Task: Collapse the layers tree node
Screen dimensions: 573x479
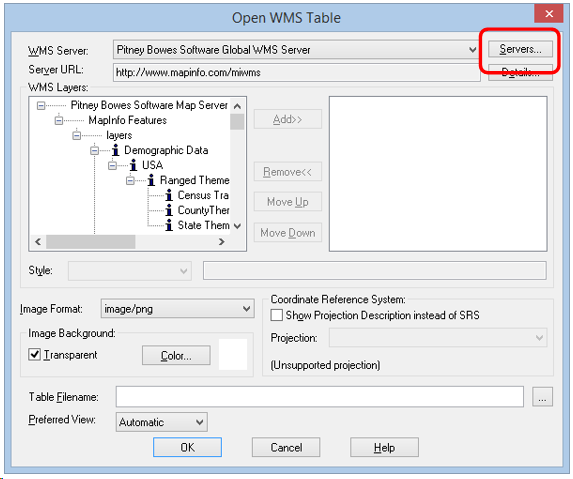Action: [x=76, y=136]
